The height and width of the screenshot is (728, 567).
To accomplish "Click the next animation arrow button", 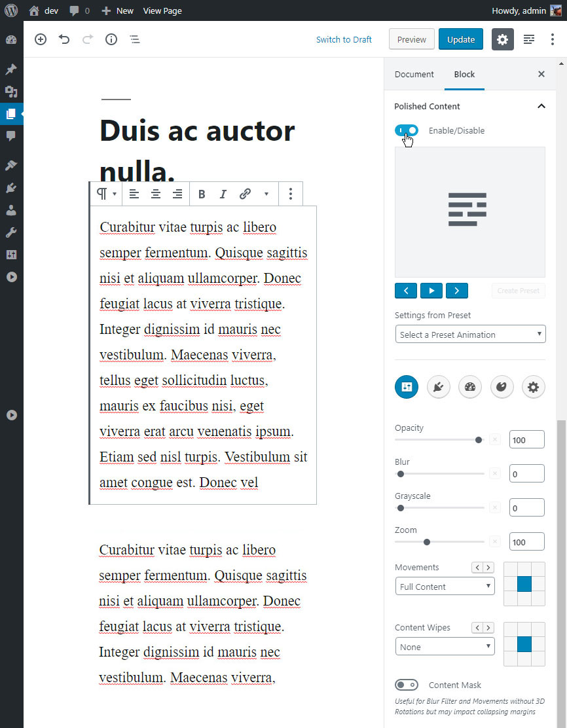I will (457, 291).
